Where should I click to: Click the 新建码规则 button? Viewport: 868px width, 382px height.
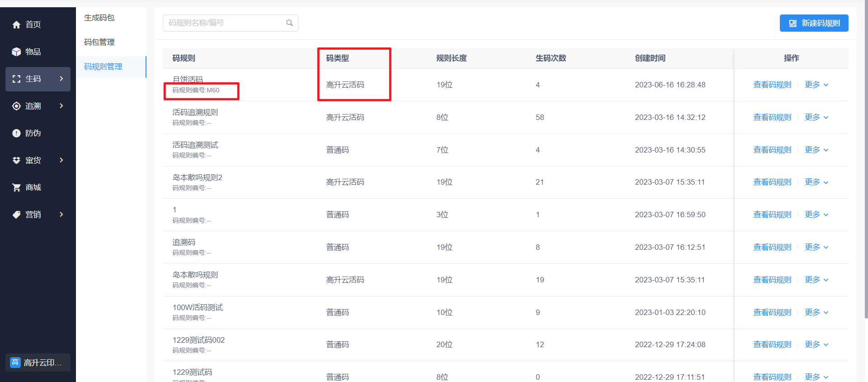814,23
